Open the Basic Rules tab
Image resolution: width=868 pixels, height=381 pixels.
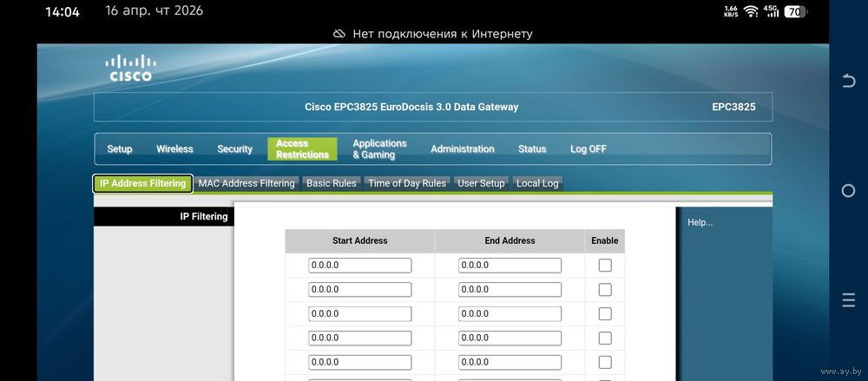(332, 184)
